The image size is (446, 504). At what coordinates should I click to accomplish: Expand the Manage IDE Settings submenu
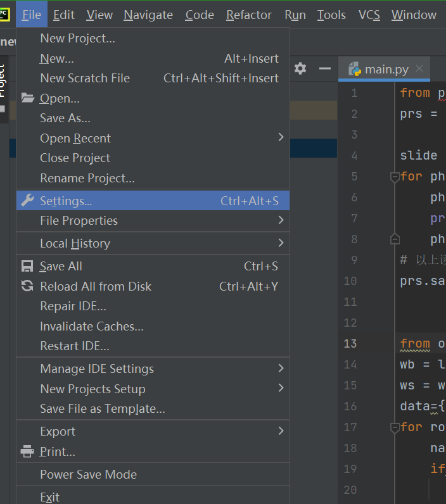tap(281, 369)
